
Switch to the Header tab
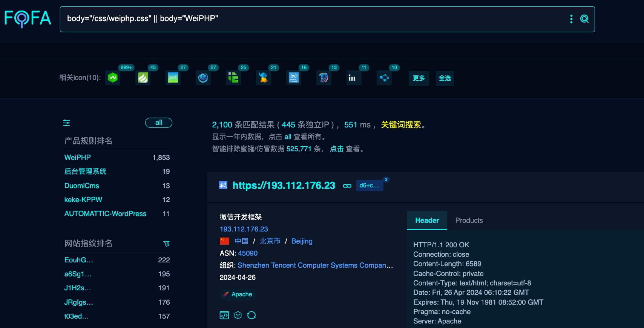point(427,221)
